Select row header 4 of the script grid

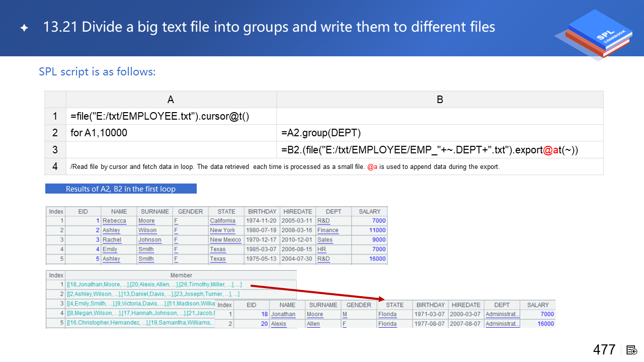pos(55,166)
